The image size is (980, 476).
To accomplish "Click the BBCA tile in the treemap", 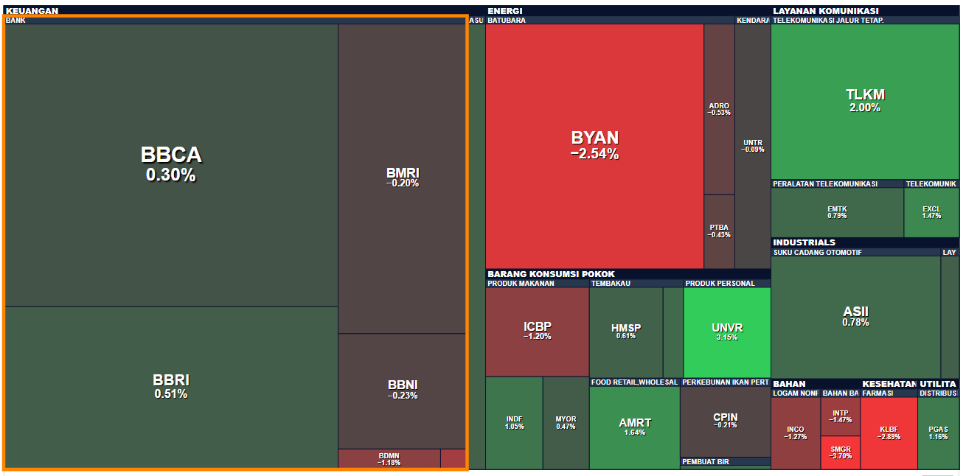I will click(x=171, y=164).
